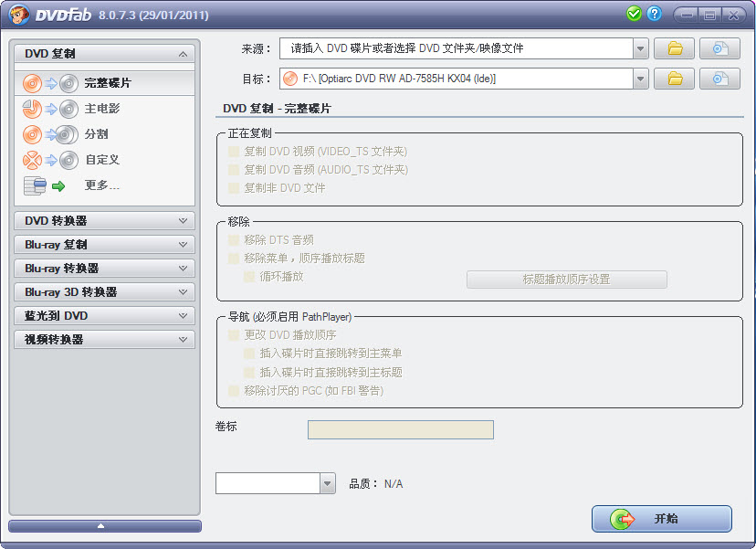Select 完整碟片 copy mode label

[108, 83]
